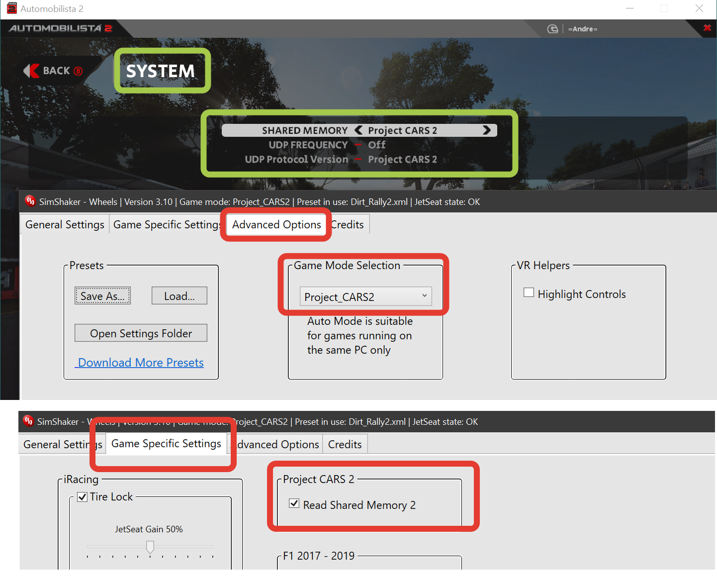Toggle the iRacing Tire Lock checkbox

(x=83, y=497)
